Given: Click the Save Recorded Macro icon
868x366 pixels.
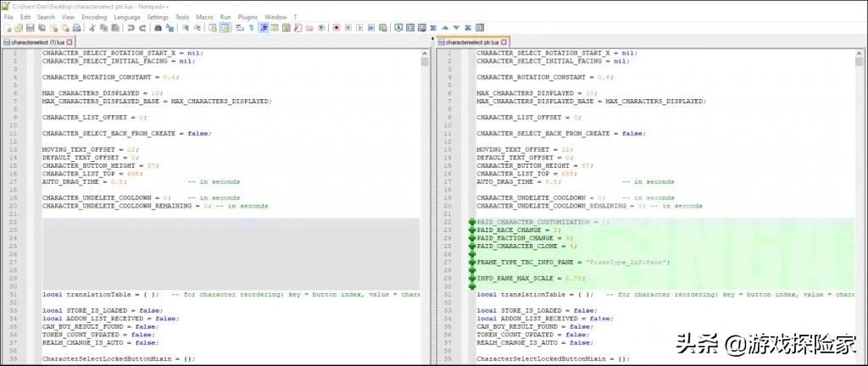Looking at the screenshot, I should tap(383, 28).
